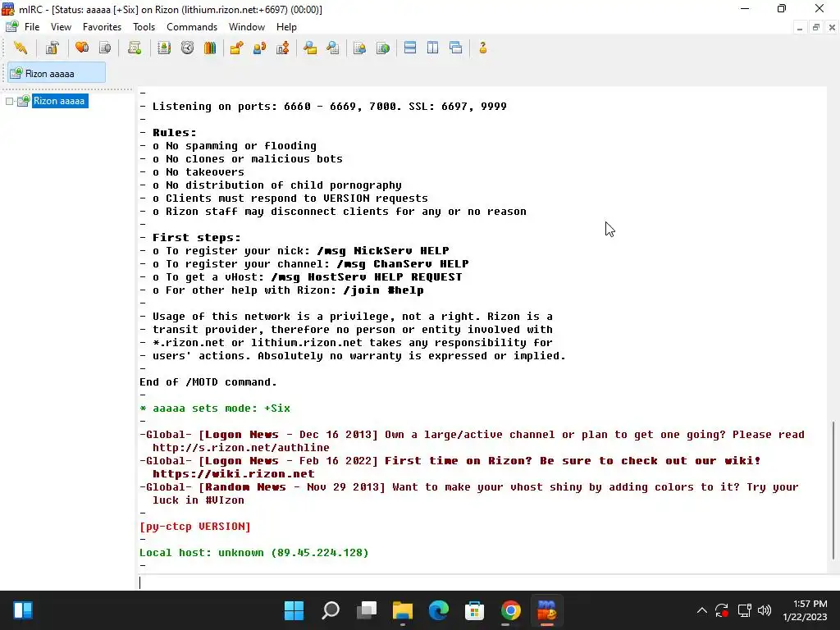Click the Local host: unknown line
The image size is (840, 630).
pyautogui.click(x=254, y=552)
